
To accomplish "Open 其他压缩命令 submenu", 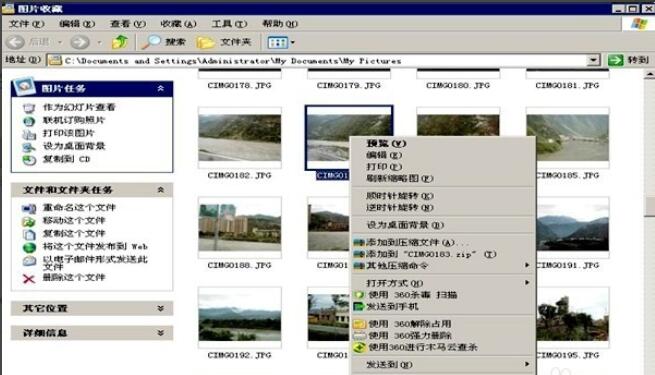I will tap(442, 266).
